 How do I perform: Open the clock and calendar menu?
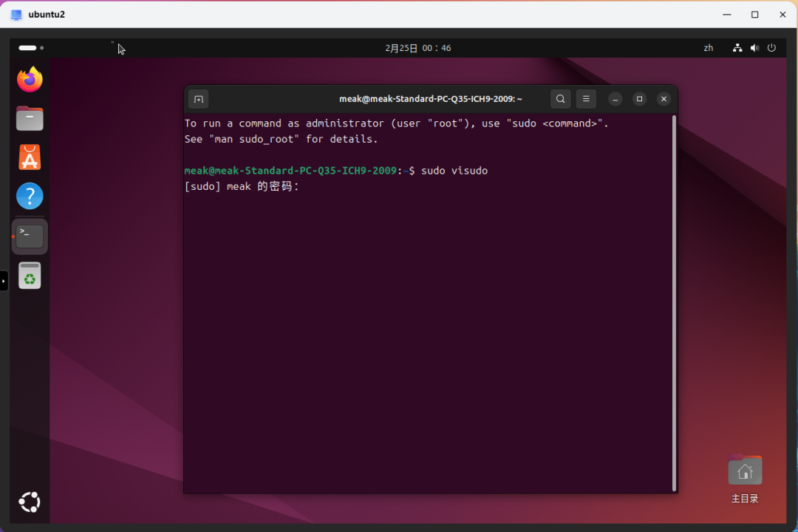point(417,48)
